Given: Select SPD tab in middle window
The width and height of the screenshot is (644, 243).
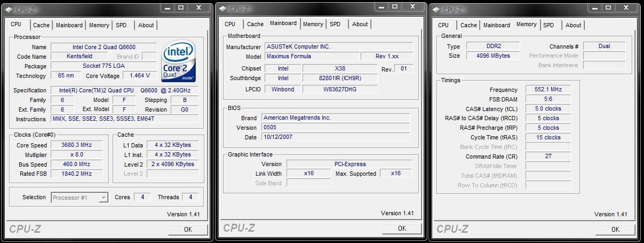Looking at the screenshot, I should (335, 24).
